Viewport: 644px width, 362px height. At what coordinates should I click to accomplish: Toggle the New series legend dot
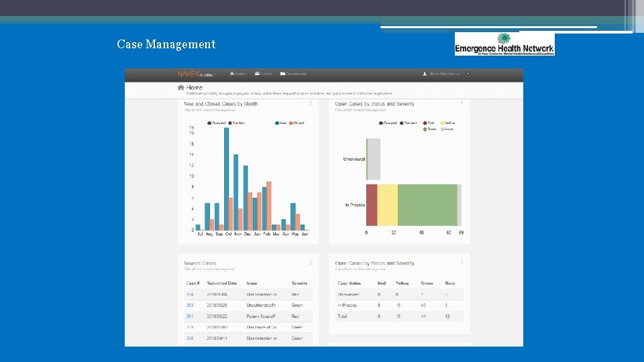click(x=277, y=123)
